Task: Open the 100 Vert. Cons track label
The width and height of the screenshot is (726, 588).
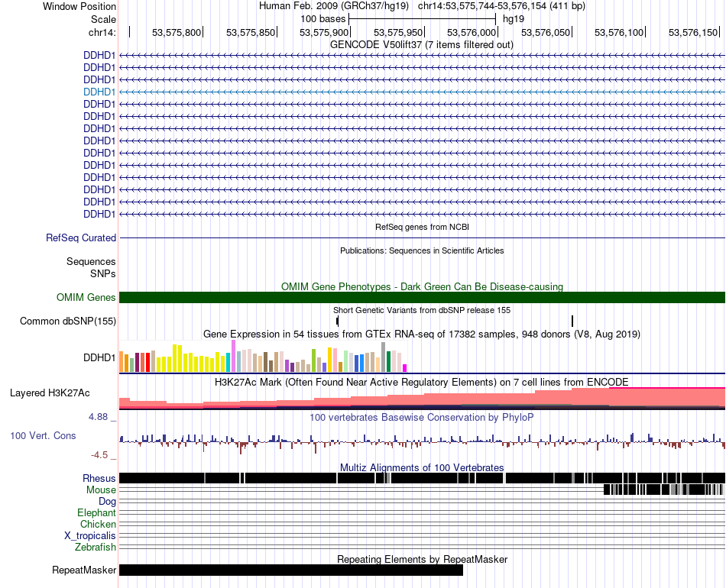Action: (x=43, y=436)
